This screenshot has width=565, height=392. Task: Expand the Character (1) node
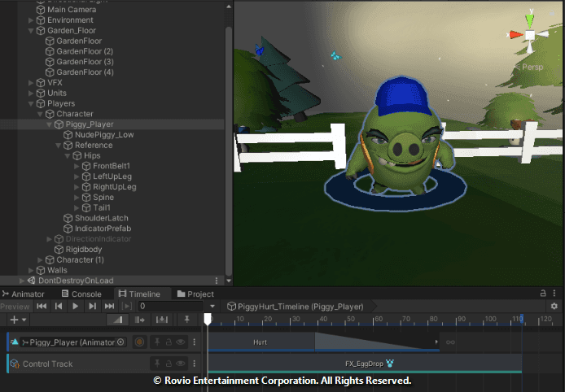[x=40, y=260]
